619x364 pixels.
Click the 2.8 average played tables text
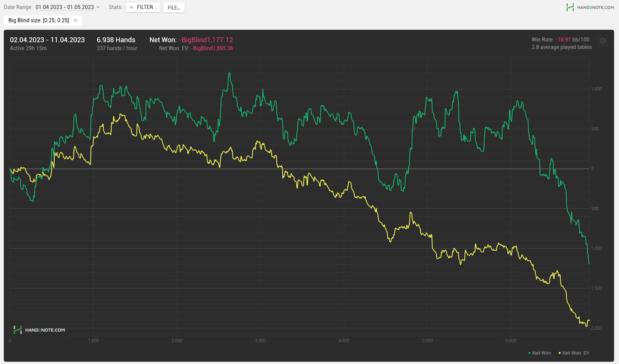point(562,47)
